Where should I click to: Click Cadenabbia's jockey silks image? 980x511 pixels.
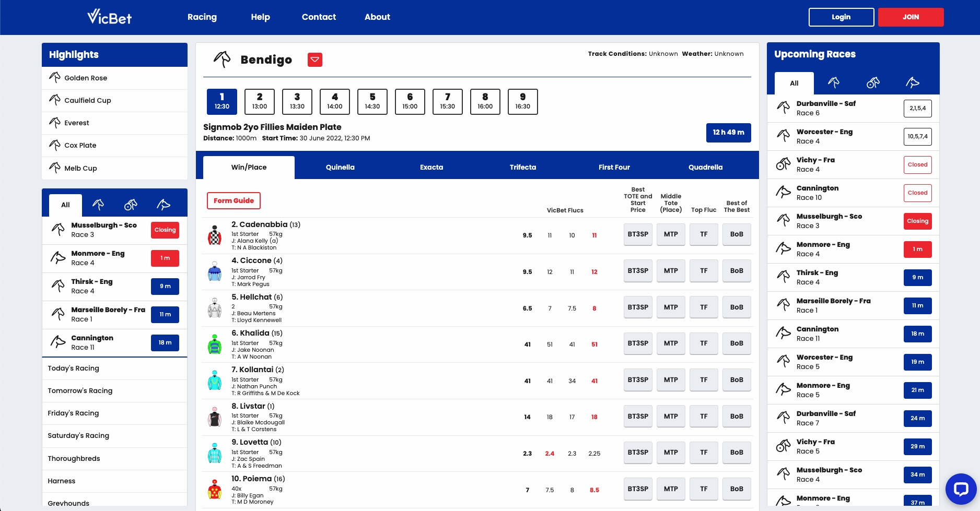[215, 235]
